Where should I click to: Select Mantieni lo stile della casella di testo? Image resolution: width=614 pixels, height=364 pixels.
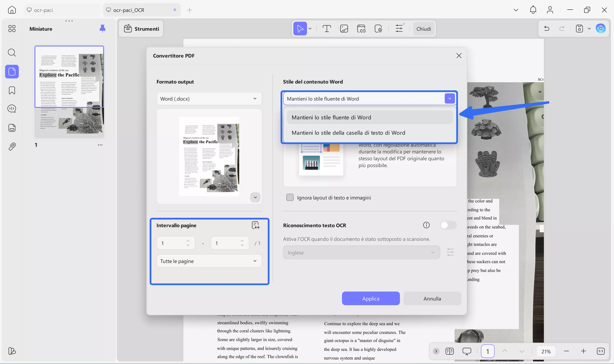point(348,133)
